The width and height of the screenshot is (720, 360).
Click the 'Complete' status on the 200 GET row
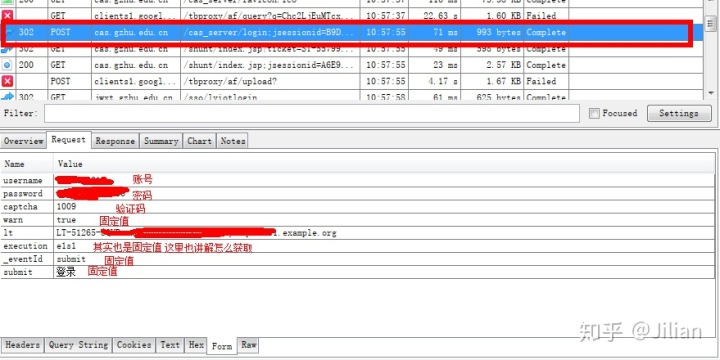coord(546,65)
